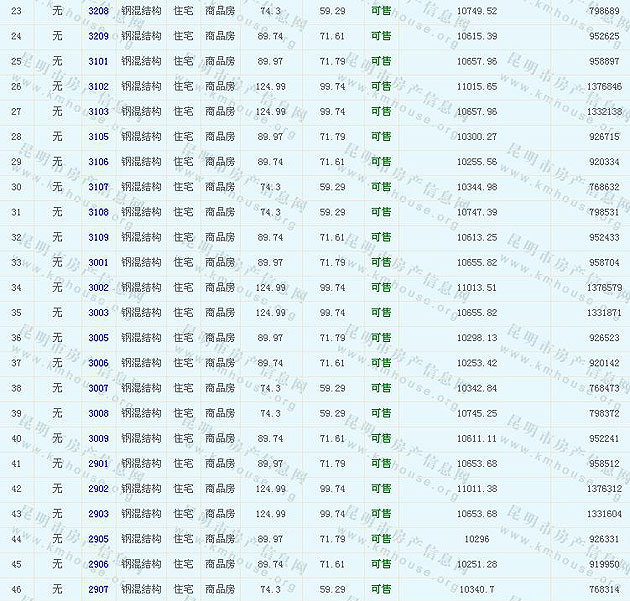Image resolution: width=630 pixels, height=601 pixels.
Task: Open room 2907 link
Action: 98,589
